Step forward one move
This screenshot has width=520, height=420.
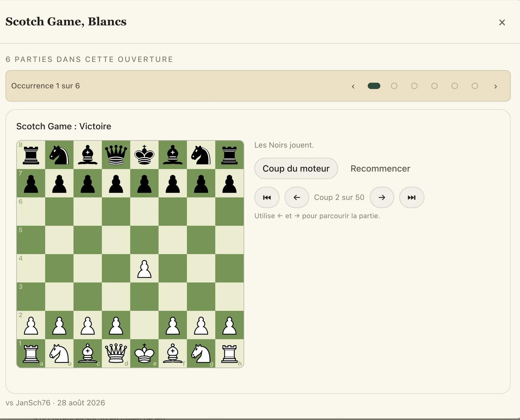pos(382,197)
